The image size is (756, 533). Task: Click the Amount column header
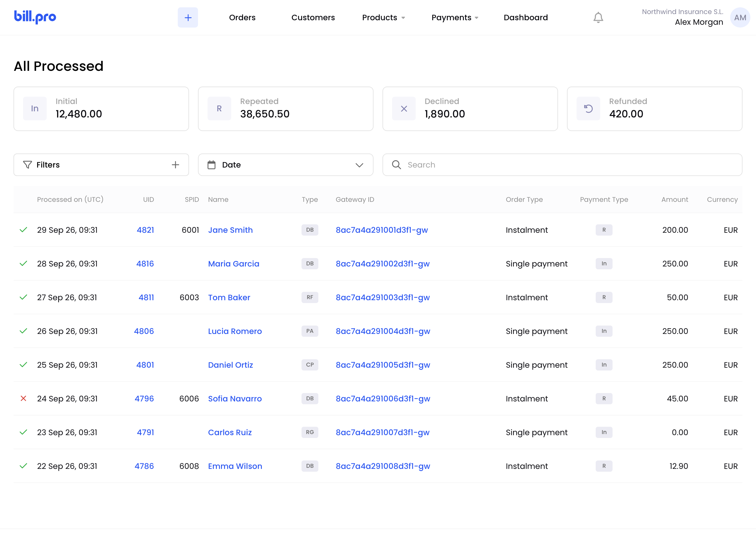[674, 199]
